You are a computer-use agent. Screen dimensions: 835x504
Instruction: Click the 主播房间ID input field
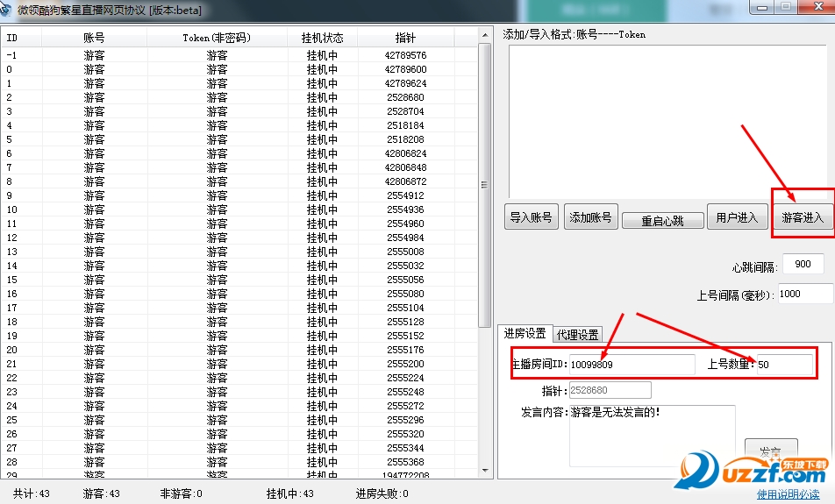pyautogui.click(x=630, y=364)
